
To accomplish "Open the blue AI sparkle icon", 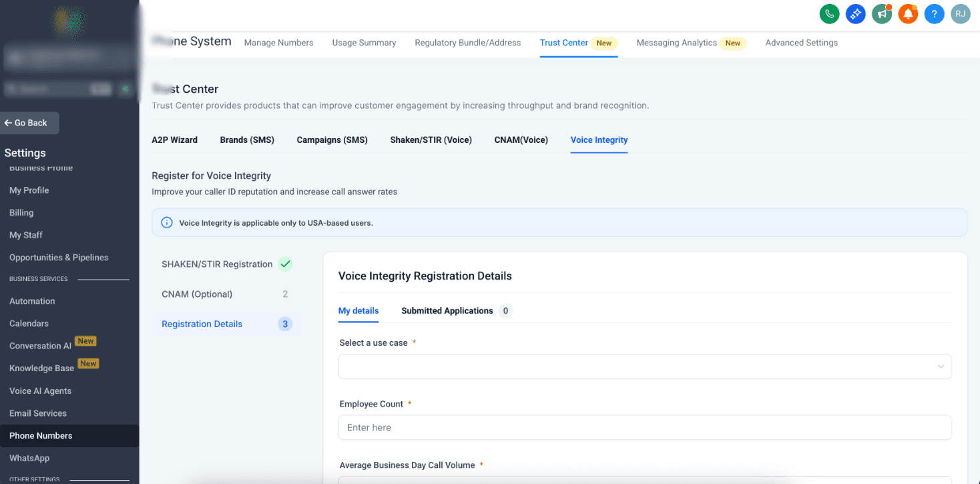I will pos(855,13).
